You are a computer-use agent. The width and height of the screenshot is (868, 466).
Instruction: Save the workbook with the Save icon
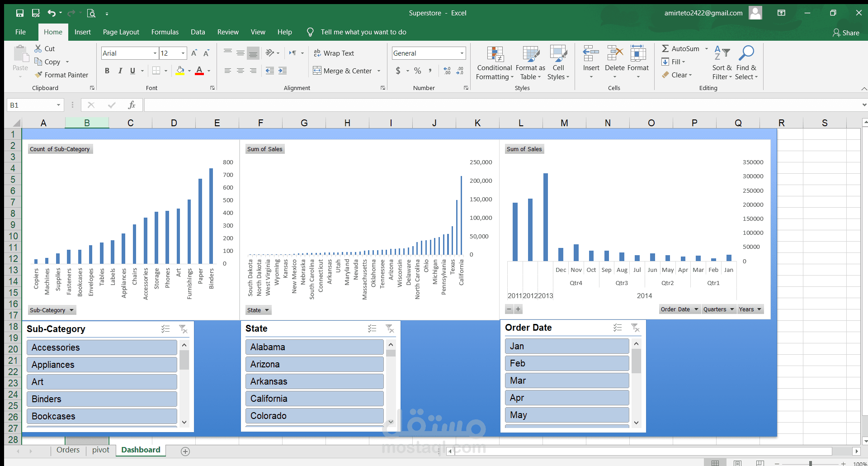tap(19, 13)
